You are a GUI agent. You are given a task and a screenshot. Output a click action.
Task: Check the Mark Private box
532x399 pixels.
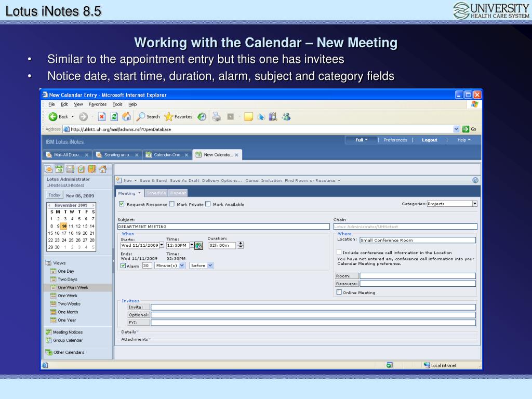[x=171, y=204]
